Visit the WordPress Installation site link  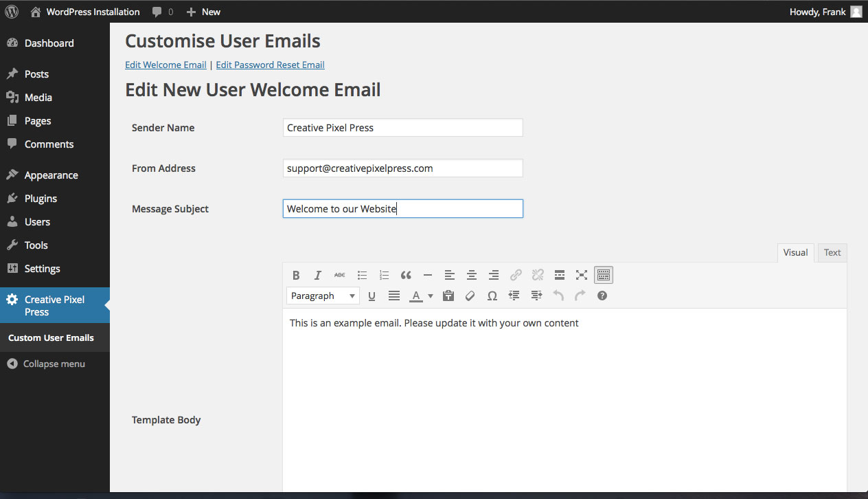(x=85, y=12)
